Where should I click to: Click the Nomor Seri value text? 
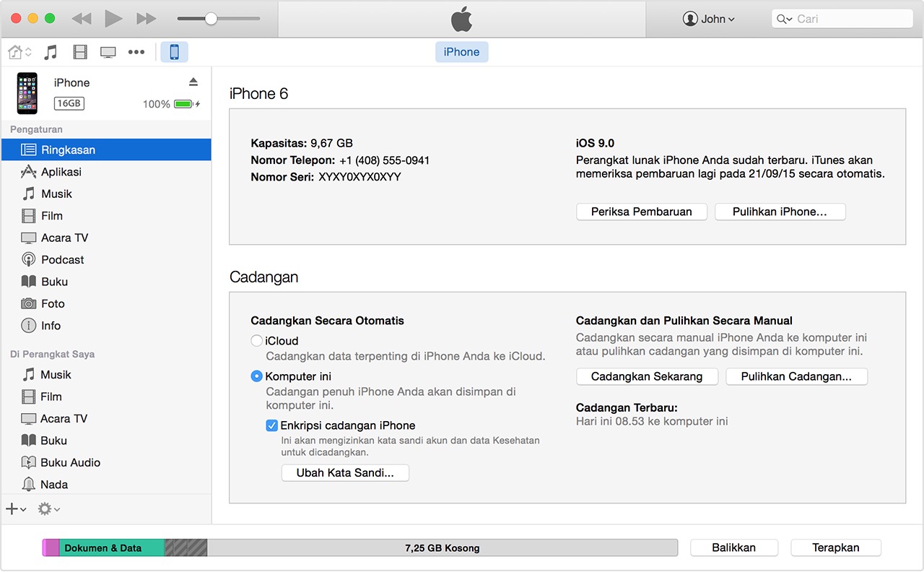pyautogui.click(x=359, y=177)
